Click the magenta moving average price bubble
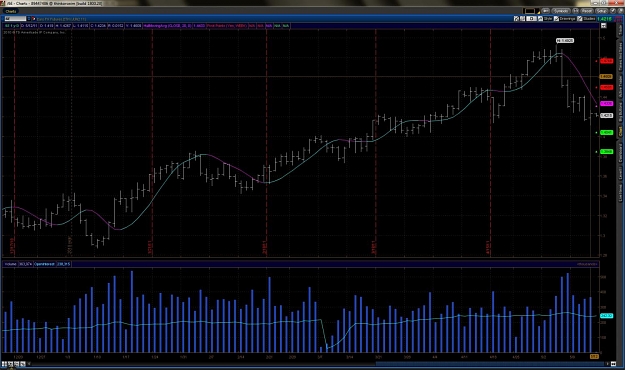The image size is (625, 370). (606, 103)
